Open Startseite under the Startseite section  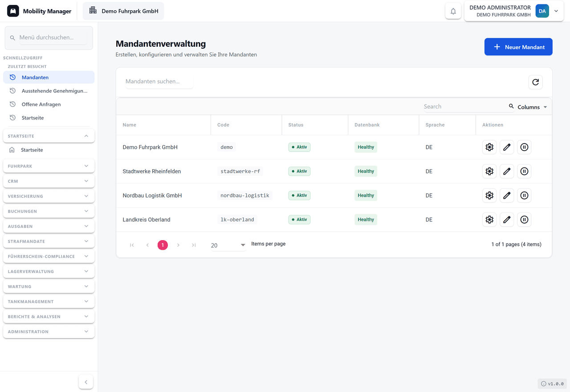pyautogui.click(x=49, y=150)
